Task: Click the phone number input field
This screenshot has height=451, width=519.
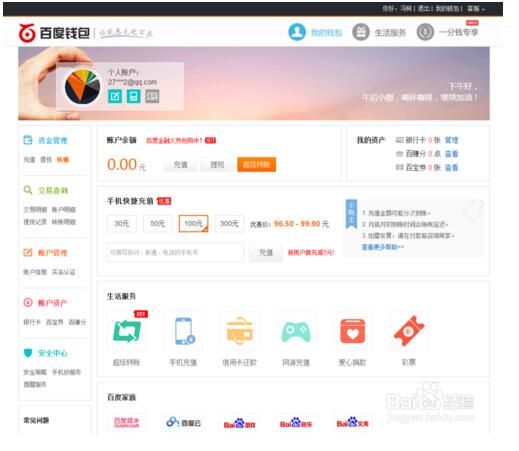Action: (175, 252)
